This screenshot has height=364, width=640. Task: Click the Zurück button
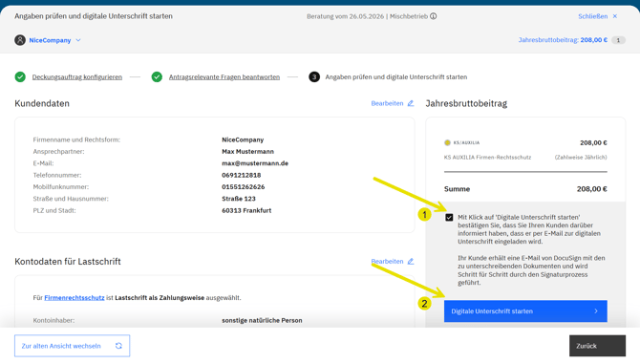(x=597, y=346)
